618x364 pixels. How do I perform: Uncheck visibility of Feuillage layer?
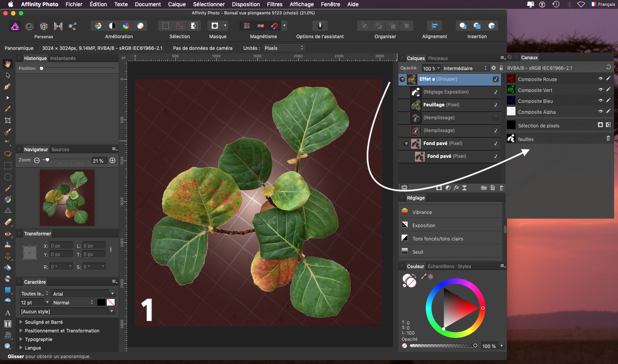click(496, 105)
